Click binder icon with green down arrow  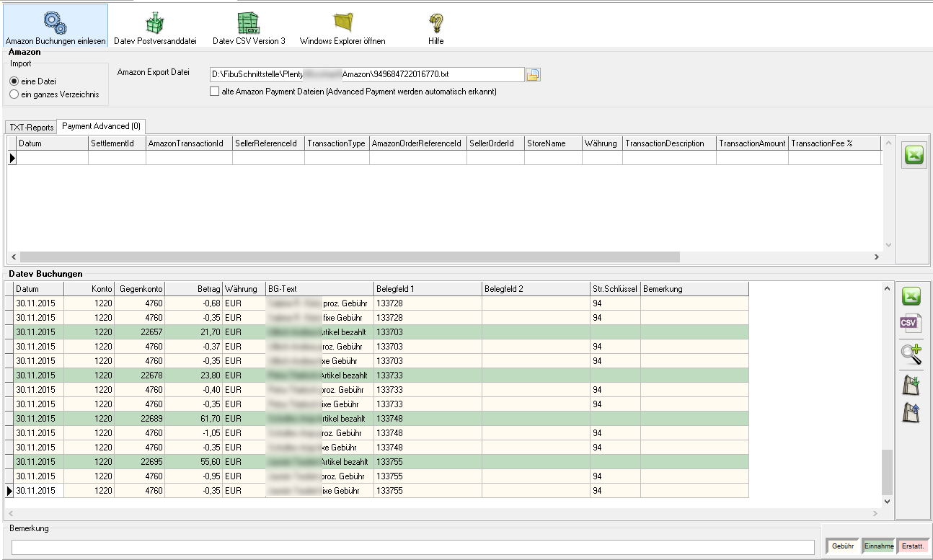[912, 385]
